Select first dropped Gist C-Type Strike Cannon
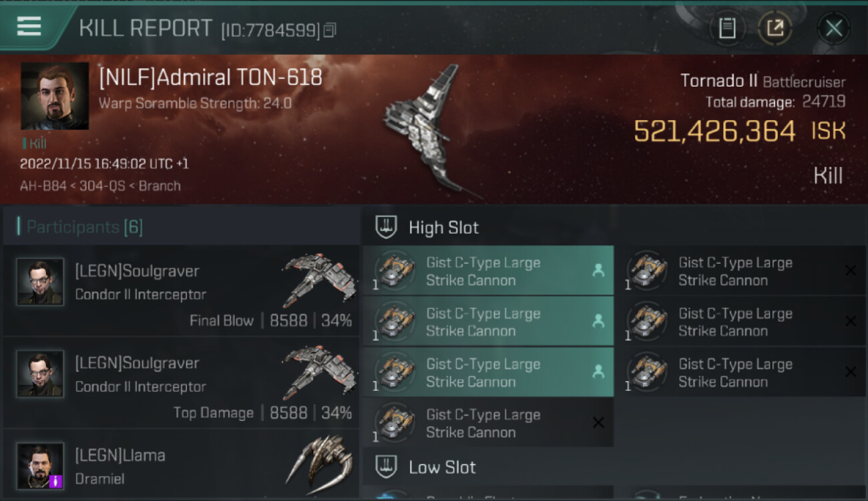This screenshot has width=868, height=501. pos(488,271)
